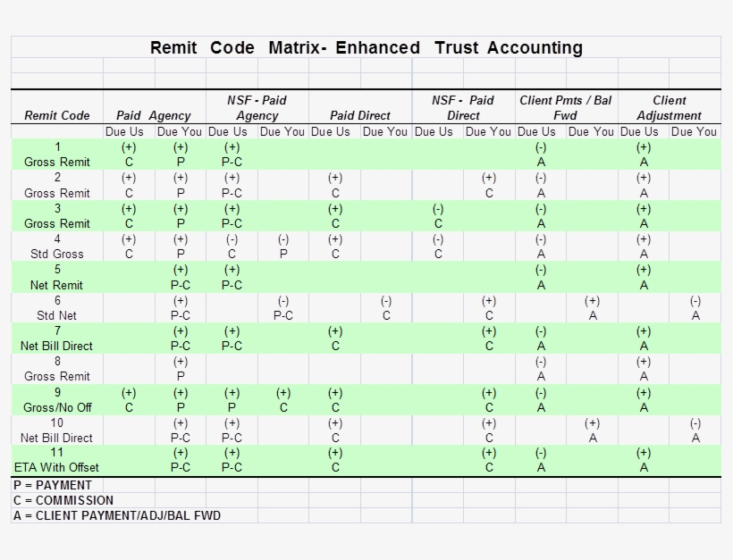Select the Client Adjustment column header
The height and width of the screenshot is (560, 733).
pyautogui.click(x=670, y=108)
